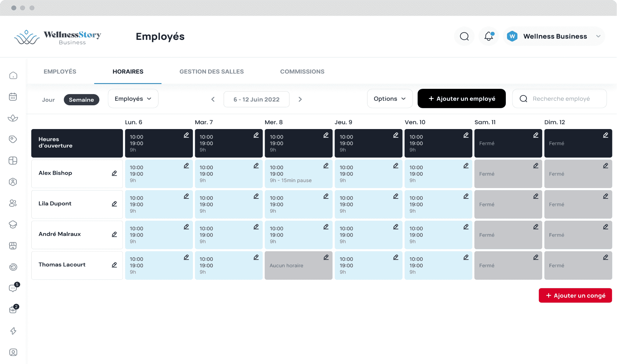This screenshot has width=617, height=364.
Task: Click the Ven. 10 column header
Action: click(x=415, y=122)
